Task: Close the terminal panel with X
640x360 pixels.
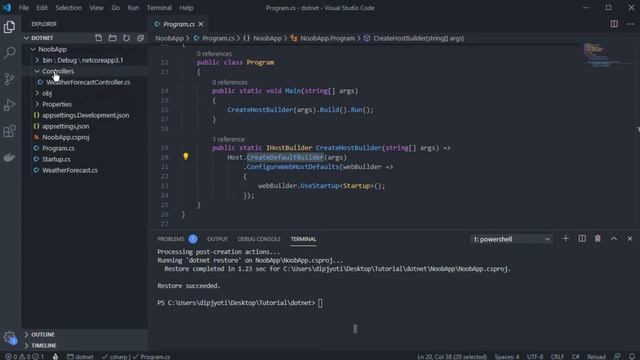Action: pos(630,238)
